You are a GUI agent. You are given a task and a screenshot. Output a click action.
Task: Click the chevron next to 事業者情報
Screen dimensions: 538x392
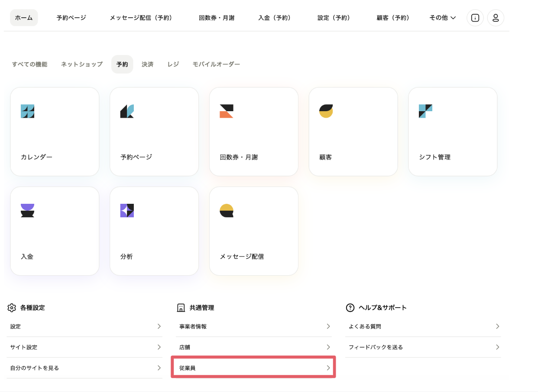[x=328, y=326]
